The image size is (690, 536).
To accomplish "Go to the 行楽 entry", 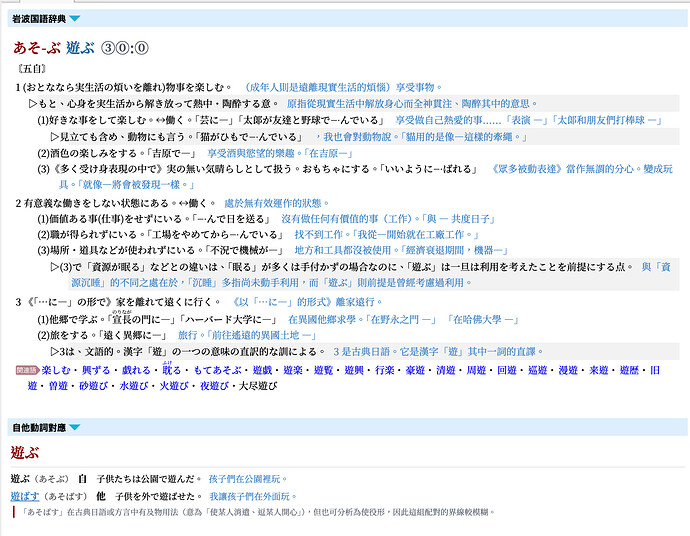I will [x=385, y=370].
